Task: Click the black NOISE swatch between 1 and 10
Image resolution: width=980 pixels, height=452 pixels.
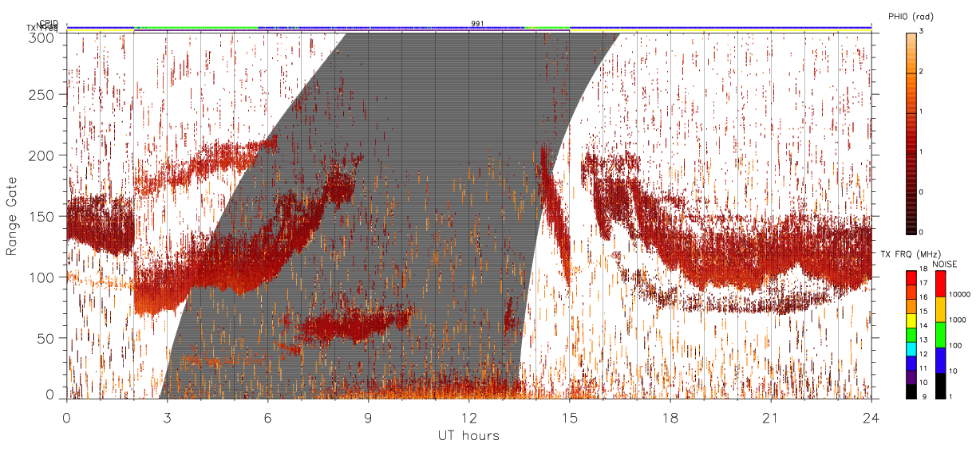Action: [x=940, y=386]
